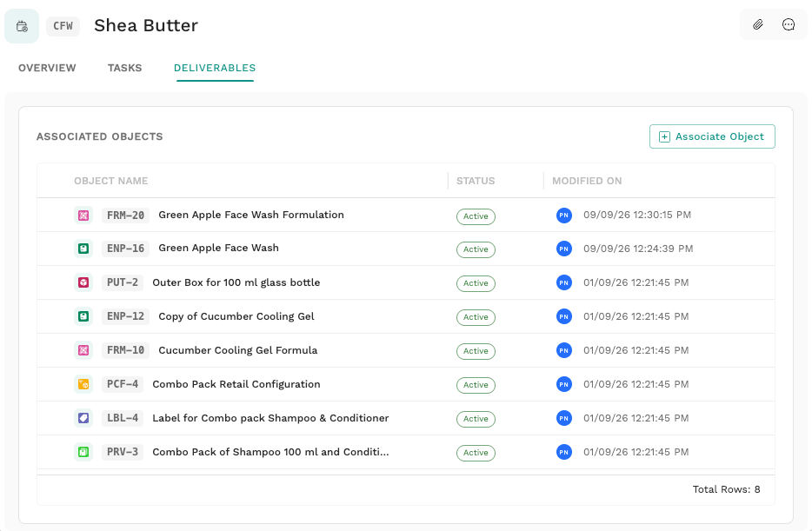Screen dimensions: 812x531
Task: Click the PN avatar in the FRM-20 row
Action: coord(564,216)
